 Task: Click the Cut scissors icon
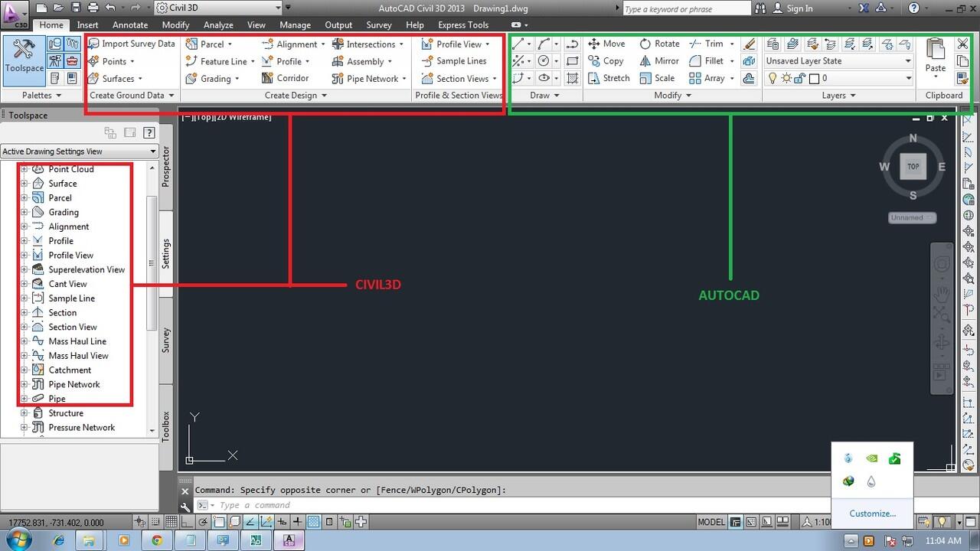(x=963, y=44)
